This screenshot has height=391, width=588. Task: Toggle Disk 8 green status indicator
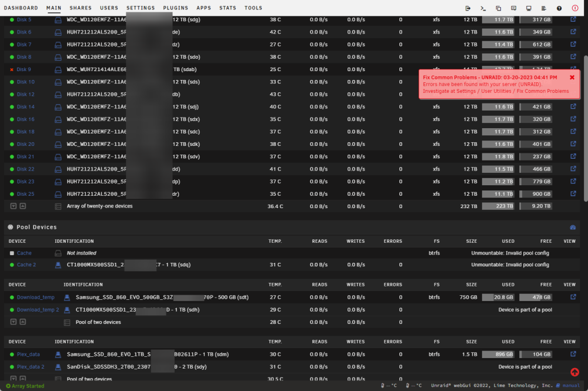coord(12,57)
